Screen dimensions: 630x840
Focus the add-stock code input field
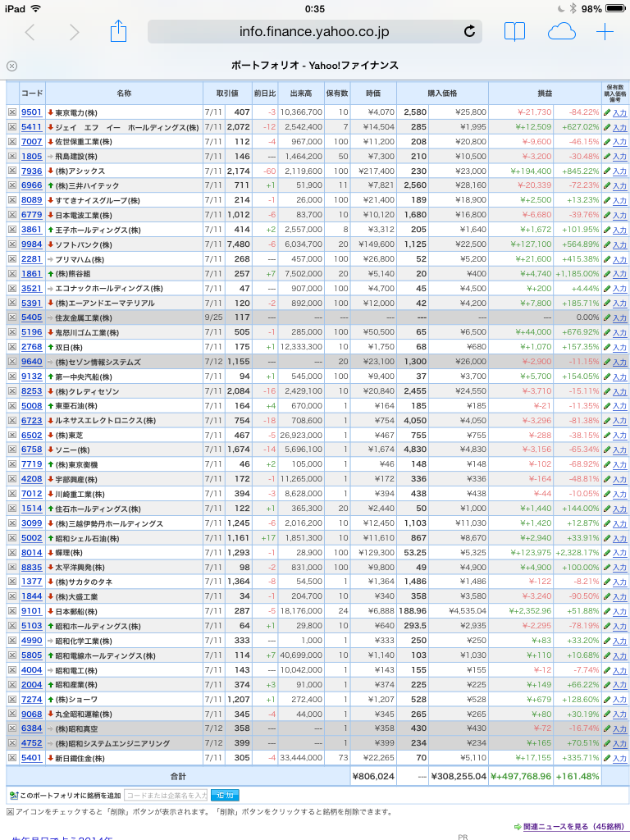click(x=166, y=795)
